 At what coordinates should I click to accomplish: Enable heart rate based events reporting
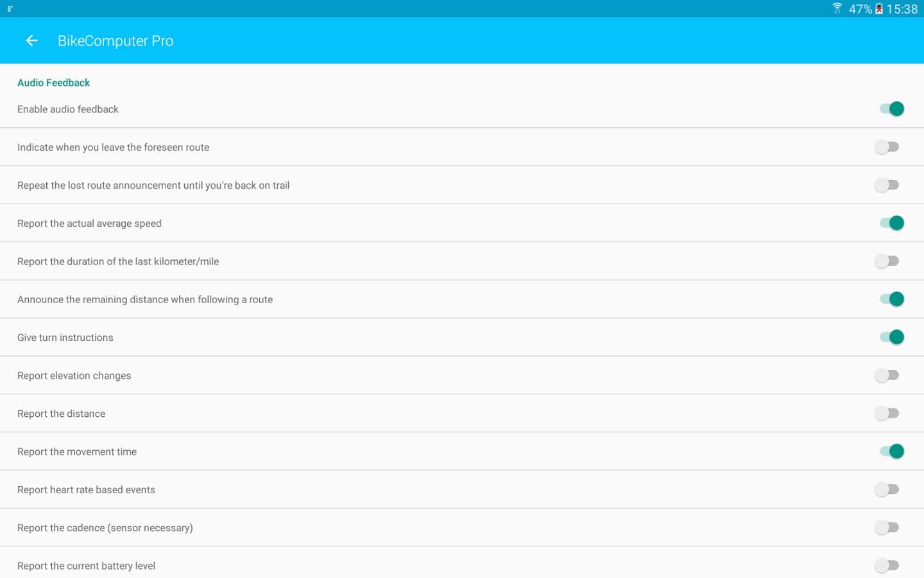[x=887, y=489]
